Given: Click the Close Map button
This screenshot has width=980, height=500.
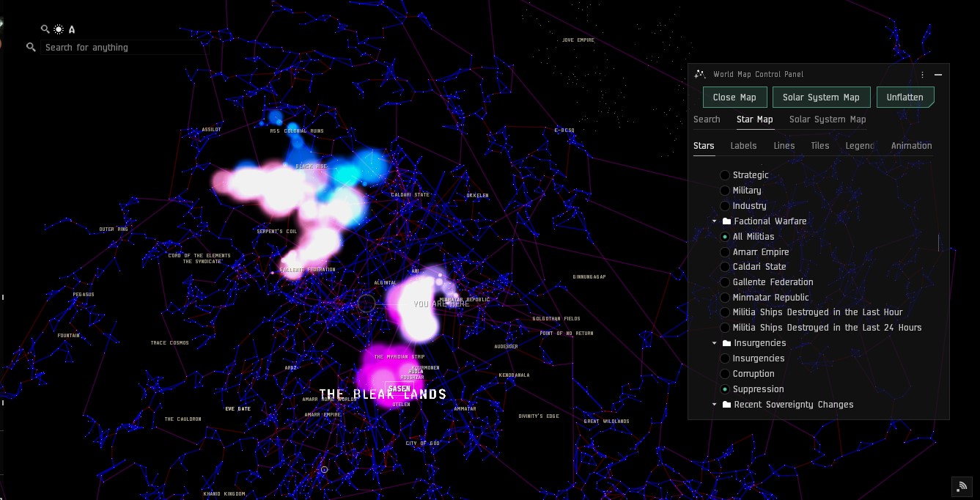Looking at the screenshot, I should [x=734, y=98].
